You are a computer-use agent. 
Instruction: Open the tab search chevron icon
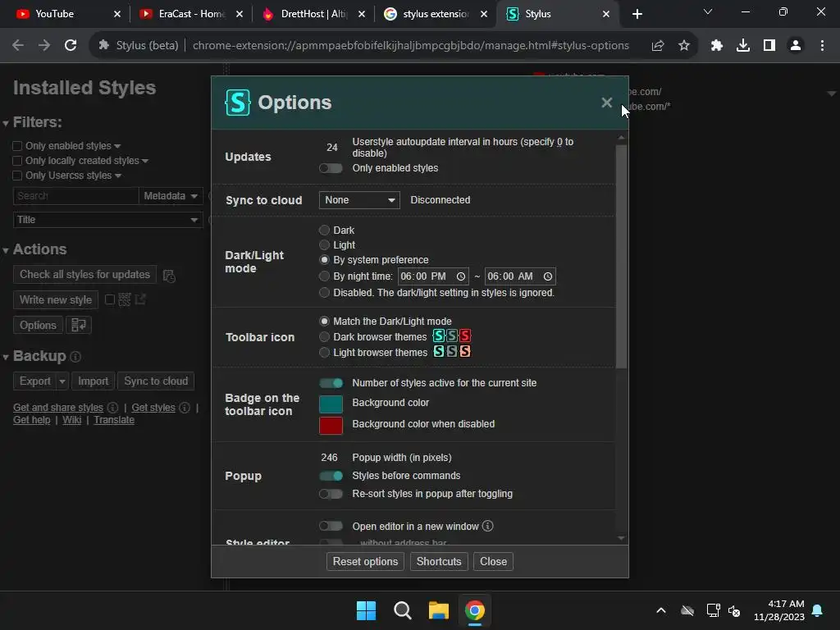pyautogui.click(x=708, y=11)
